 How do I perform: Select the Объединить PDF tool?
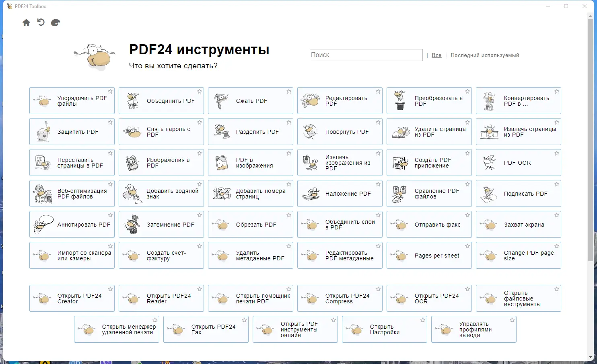click(161, 100)
